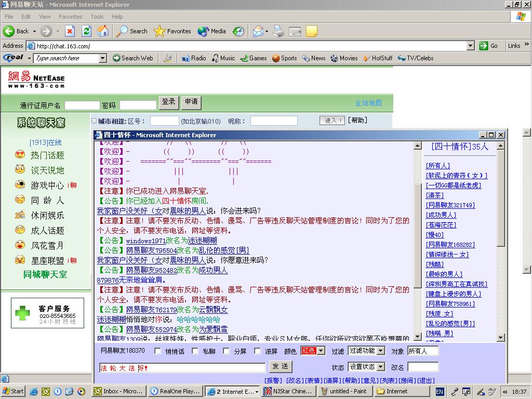
Task: Print the page using the printer icon
Action: 278,31
